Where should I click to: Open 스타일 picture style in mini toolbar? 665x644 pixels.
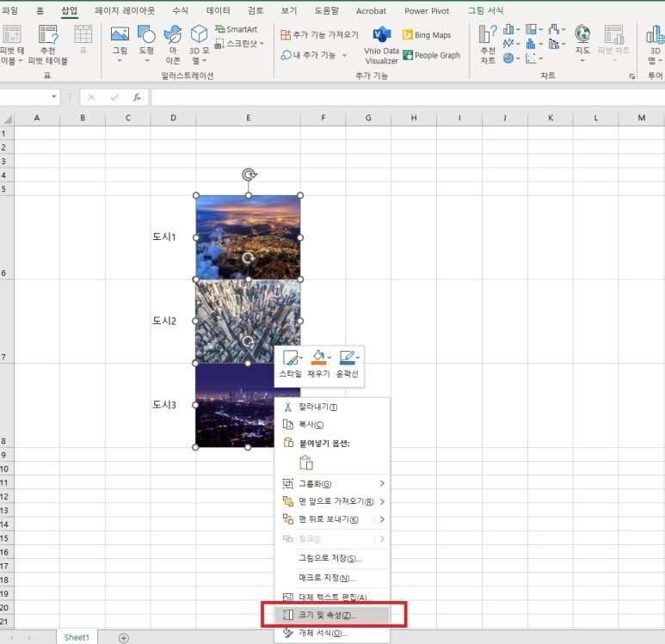[x=291, y=365]
